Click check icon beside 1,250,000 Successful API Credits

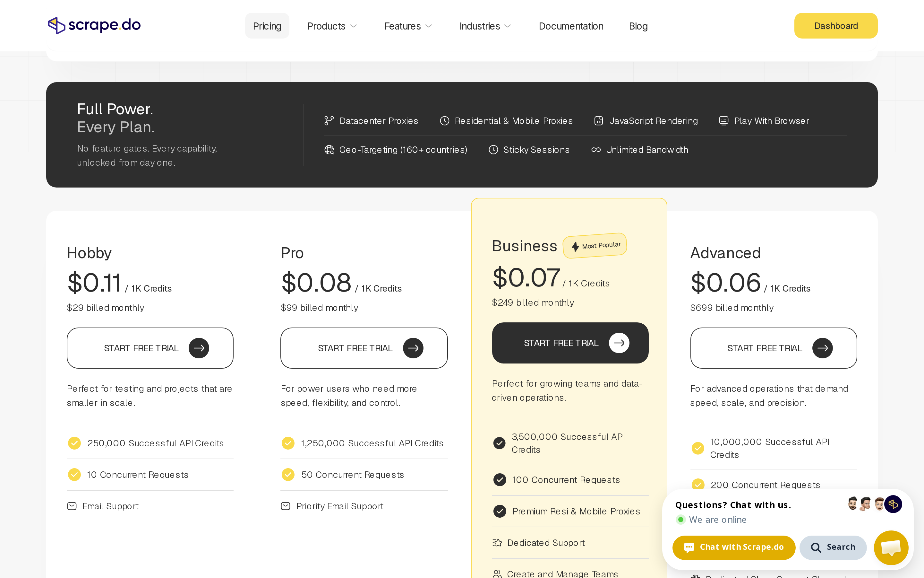point(288,443)
